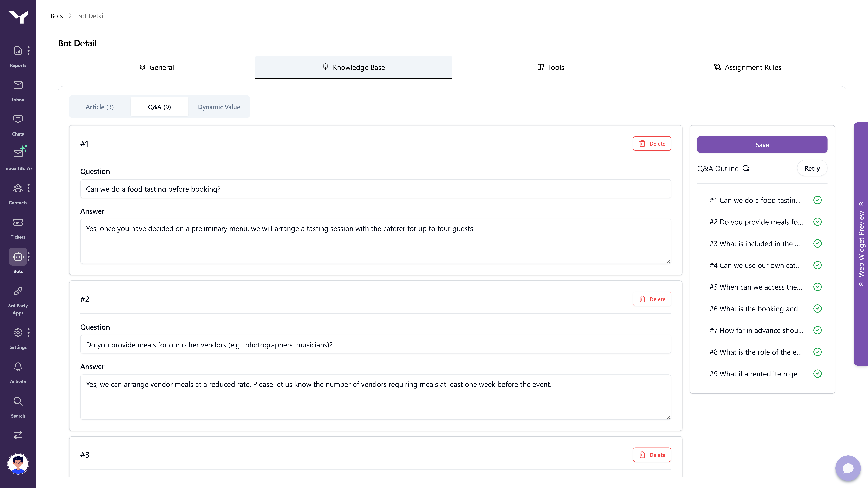Open the Tickets icon
This screenshot has width=868, height=488.
18,222
